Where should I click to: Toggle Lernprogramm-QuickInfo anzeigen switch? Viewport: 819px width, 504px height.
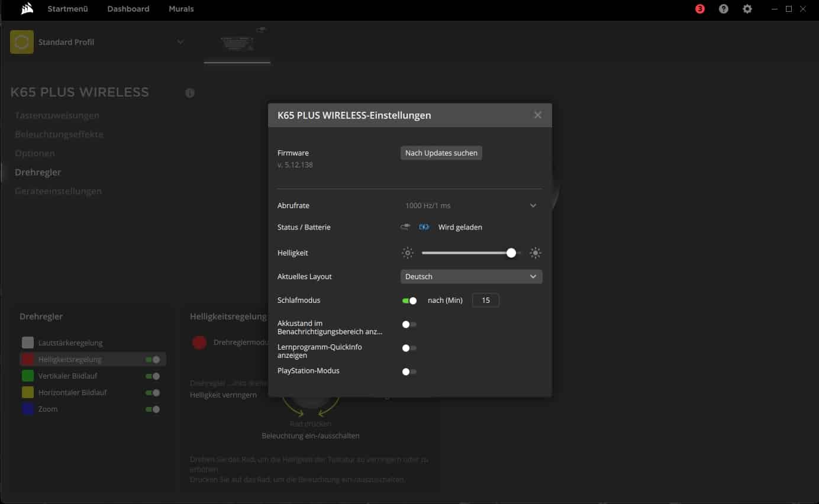(409, 348)
